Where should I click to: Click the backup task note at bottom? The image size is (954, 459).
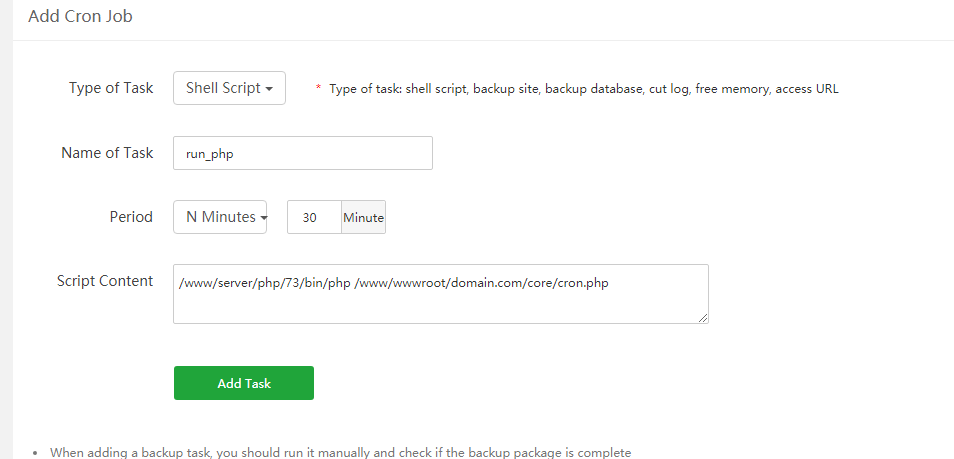point(340,452)
